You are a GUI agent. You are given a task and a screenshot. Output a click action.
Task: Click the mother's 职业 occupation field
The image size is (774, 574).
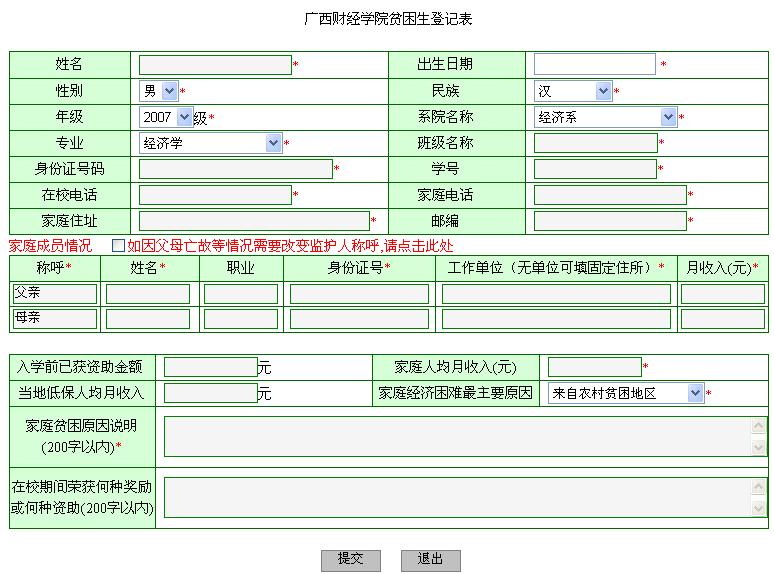(x=241, y=319)
